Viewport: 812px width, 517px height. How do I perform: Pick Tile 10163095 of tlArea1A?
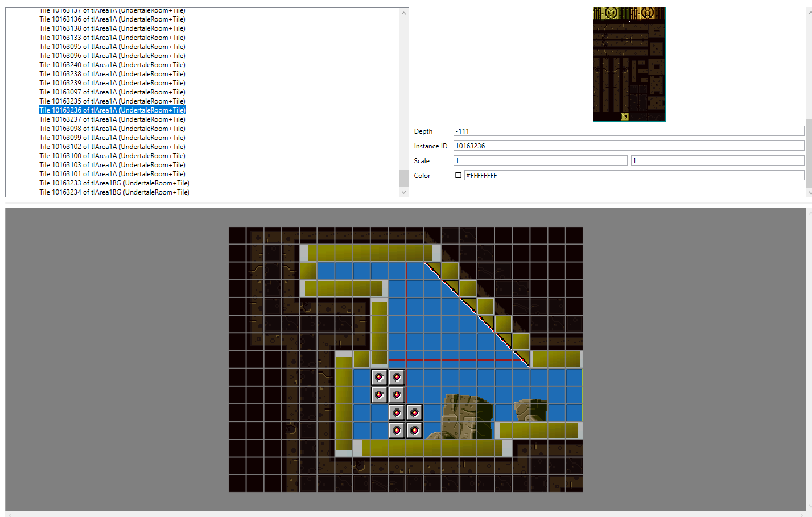pyautogui.click(x=112, y=47)
